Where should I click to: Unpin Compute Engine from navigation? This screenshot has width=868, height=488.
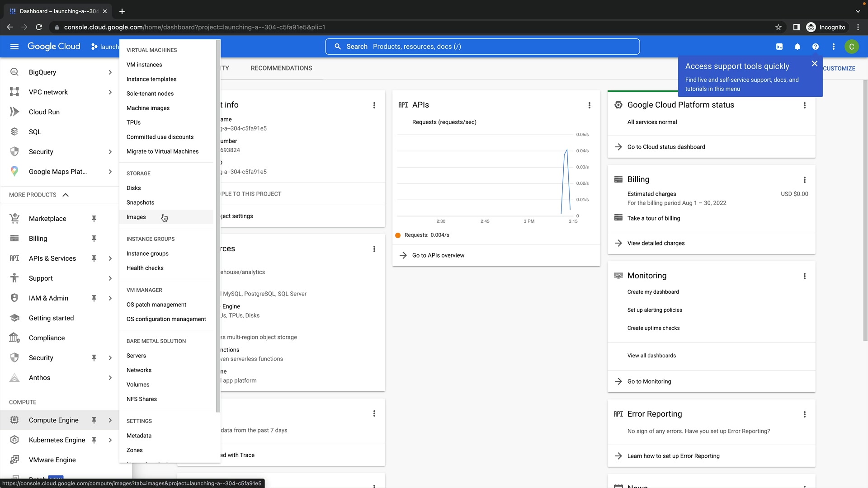click(x=94, y=420)
